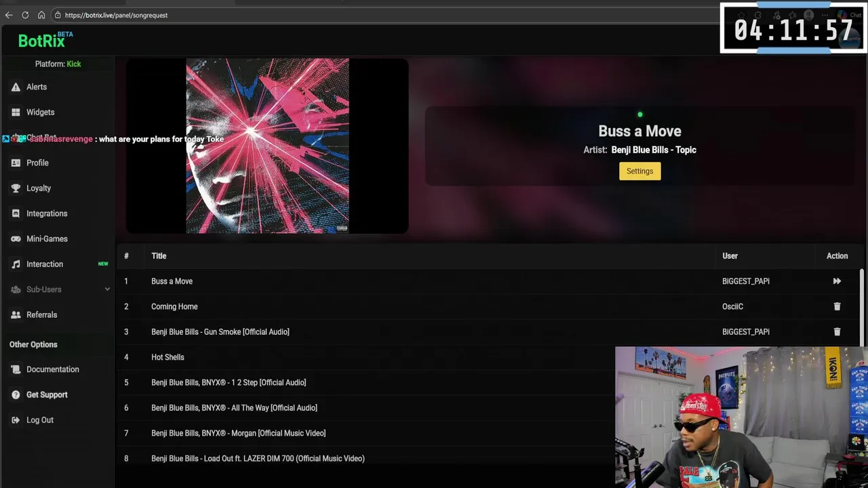Click the Sub-Users people icon

click(16, 289)
